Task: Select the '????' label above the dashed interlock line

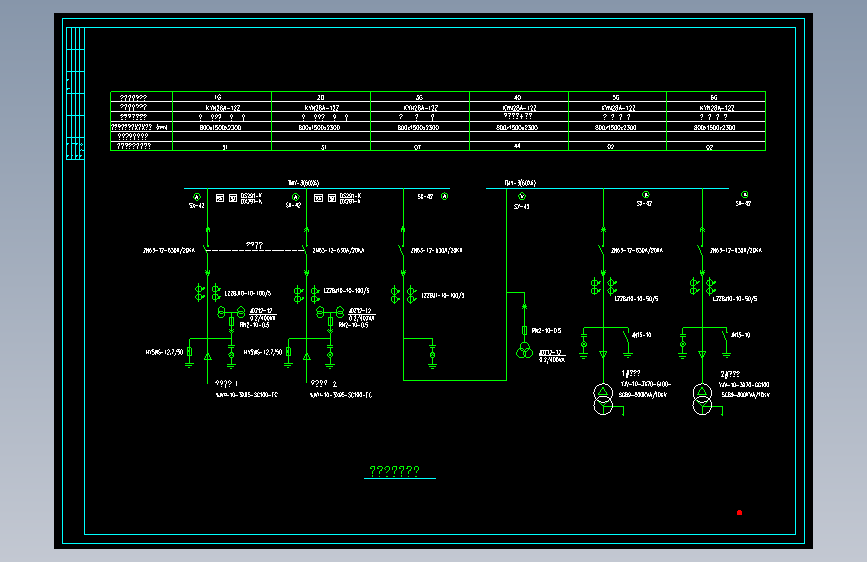Action: (254, 244)
